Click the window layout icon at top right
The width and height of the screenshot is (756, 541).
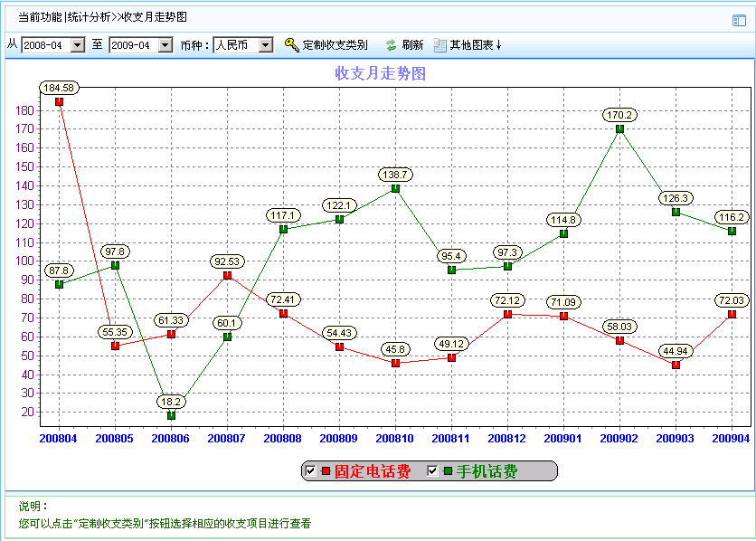[739, 20]
